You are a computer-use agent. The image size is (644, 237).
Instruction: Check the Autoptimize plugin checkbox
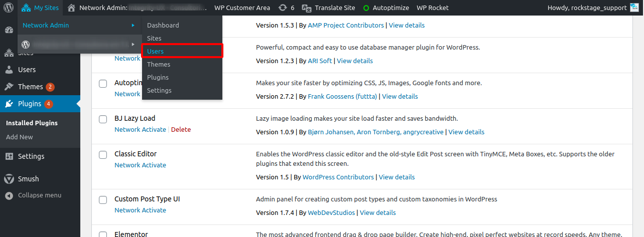[103, 84]
